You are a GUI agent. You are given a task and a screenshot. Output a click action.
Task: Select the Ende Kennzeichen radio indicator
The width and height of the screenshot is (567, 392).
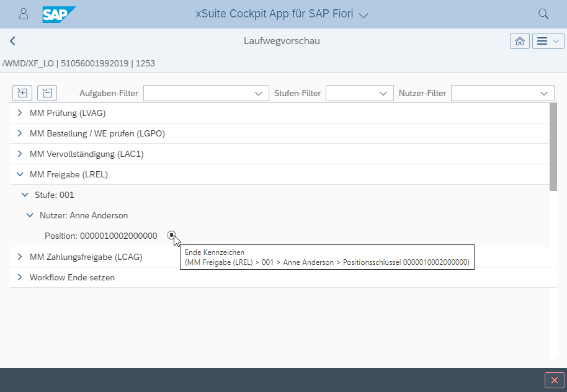tap(171, 236)
